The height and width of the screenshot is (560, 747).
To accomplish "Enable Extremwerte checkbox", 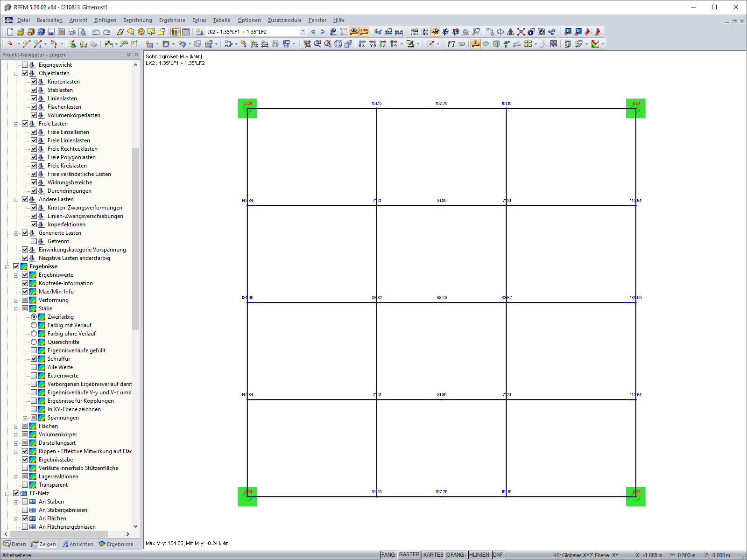I will 34,376.
